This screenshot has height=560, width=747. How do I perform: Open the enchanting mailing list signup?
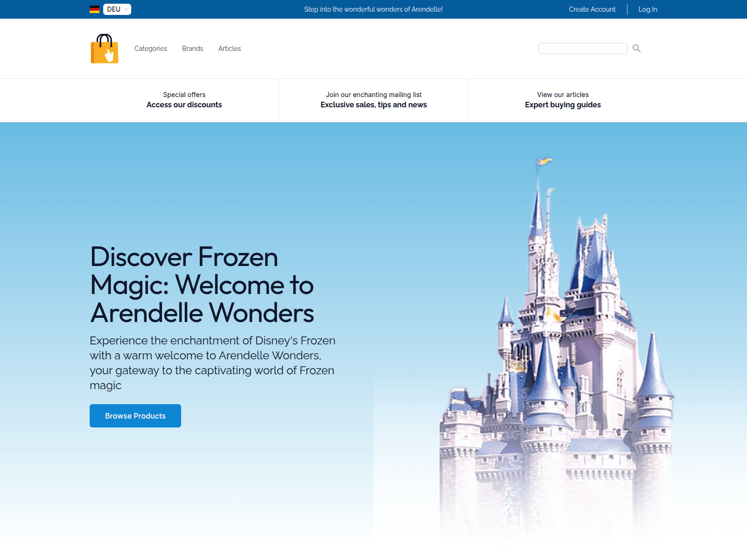click(373, 100)
